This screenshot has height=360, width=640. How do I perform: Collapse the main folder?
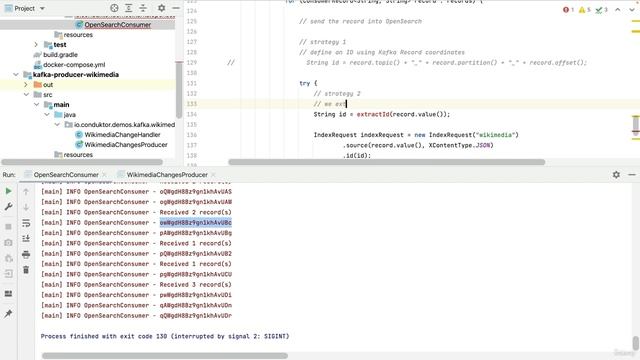pyautogui.click(x=36, y=104)
